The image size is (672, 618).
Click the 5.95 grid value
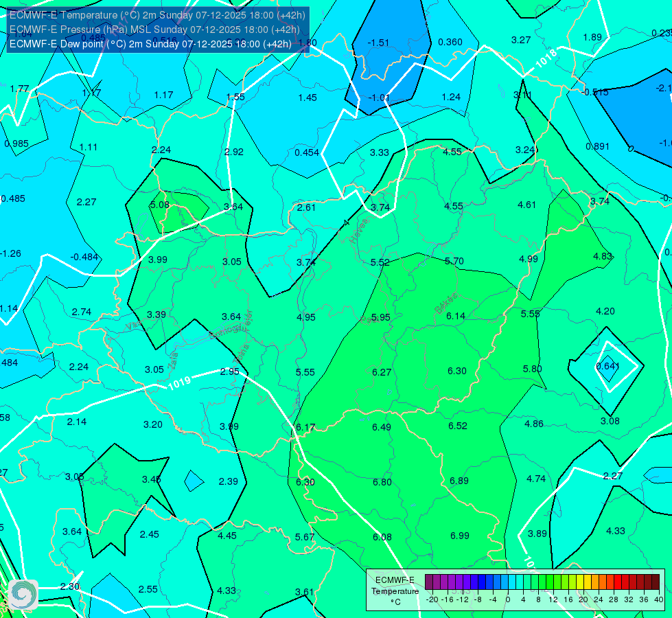tap(380, 317)
